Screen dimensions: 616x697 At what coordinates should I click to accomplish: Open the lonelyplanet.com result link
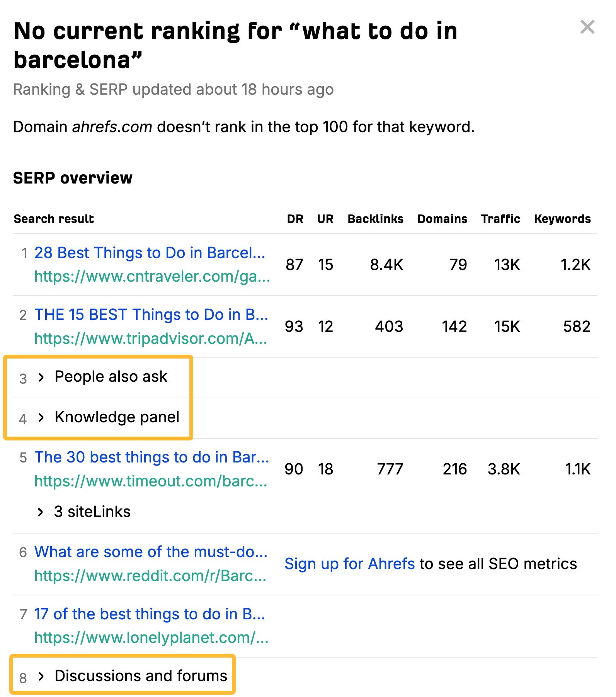click(151, 614)
